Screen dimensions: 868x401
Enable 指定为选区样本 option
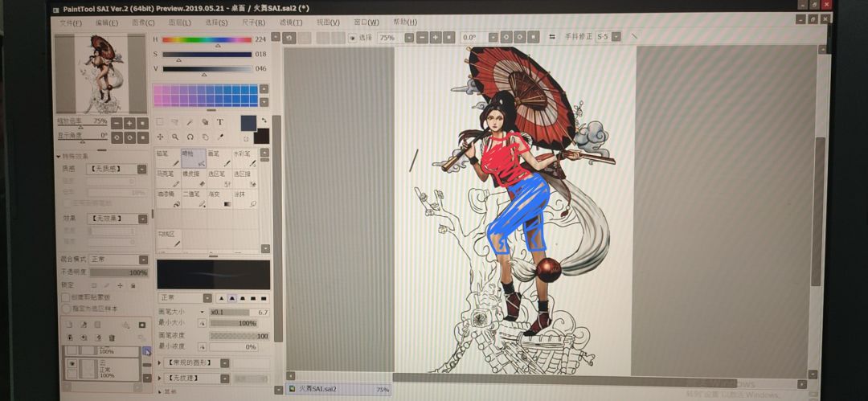point(66,309)
